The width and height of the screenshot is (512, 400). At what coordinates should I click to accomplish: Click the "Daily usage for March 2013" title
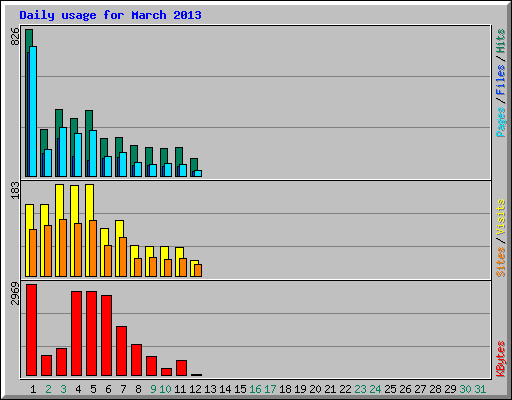coord(110,15)
